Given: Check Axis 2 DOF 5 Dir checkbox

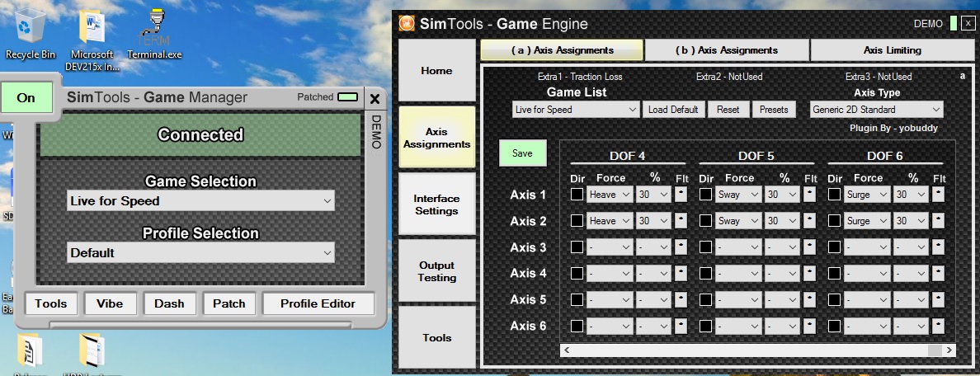Looking at the screenshot, I should pos(705,220).
